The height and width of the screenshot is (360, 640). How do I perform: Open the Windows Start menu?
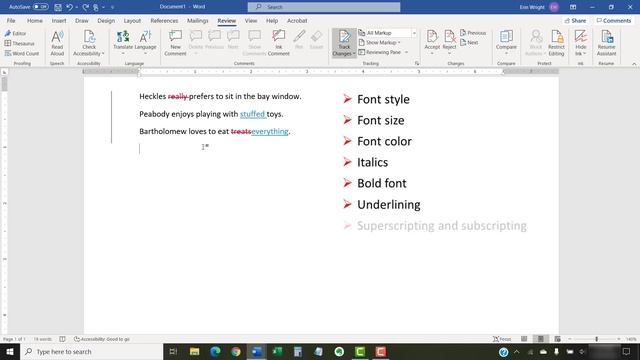click(x=10, y=351)
